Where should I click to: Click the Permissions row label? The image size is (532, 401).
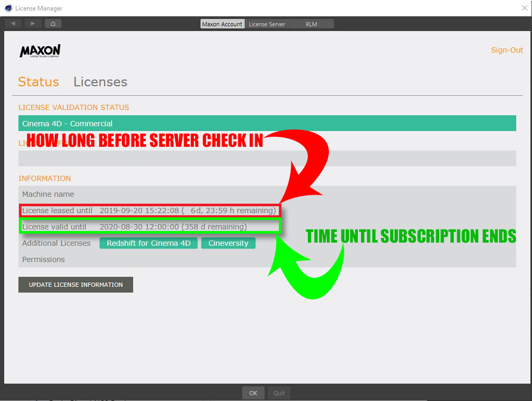click(x=44, y=259)
